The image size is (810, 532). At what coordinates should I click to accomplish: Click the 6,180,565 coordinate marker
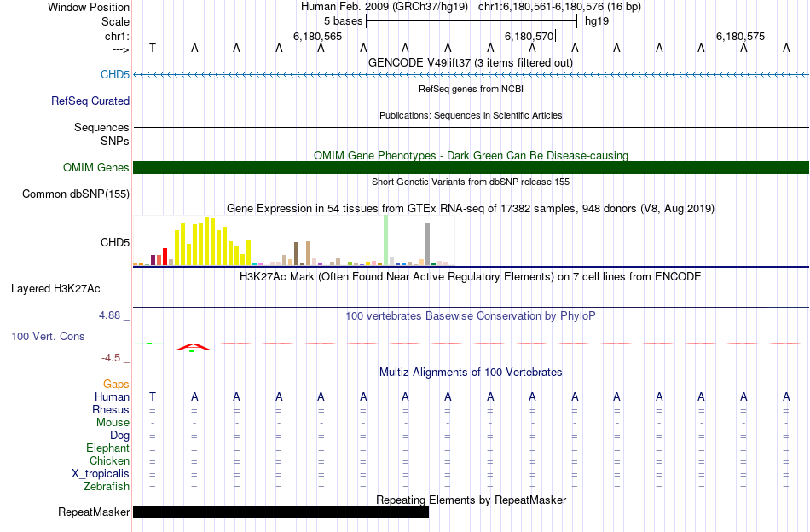318,36
